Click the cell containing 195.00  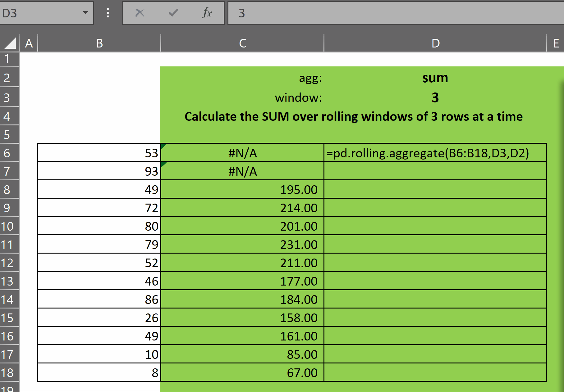[x=242, y=190]
